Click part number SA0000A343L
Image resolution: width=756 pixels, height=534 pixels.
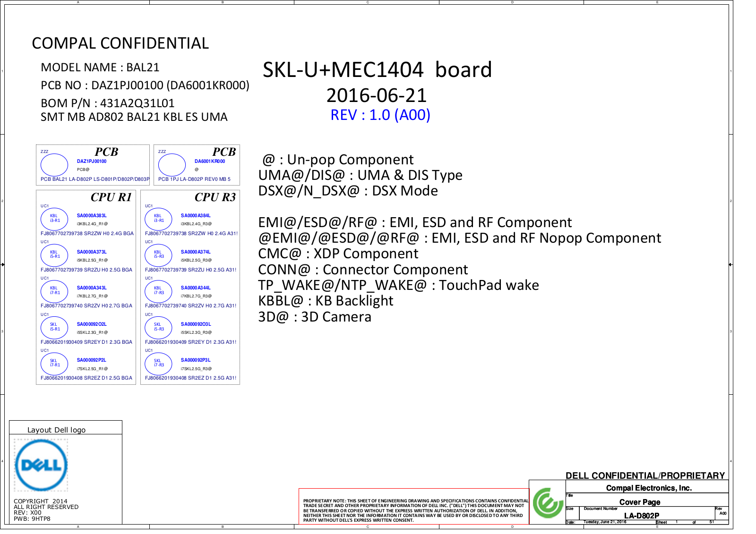(x=92, y=288)
